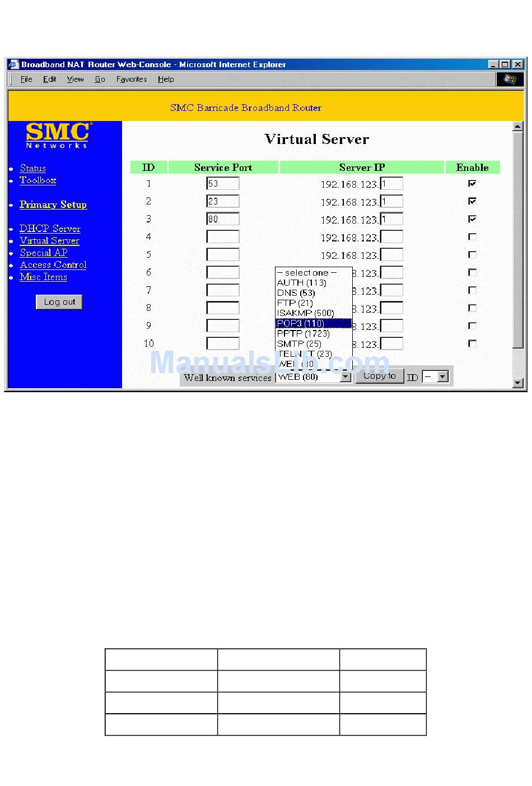532x786 pixels.
Task: Check Enable box for ID 5
Action: coord(472,254)
